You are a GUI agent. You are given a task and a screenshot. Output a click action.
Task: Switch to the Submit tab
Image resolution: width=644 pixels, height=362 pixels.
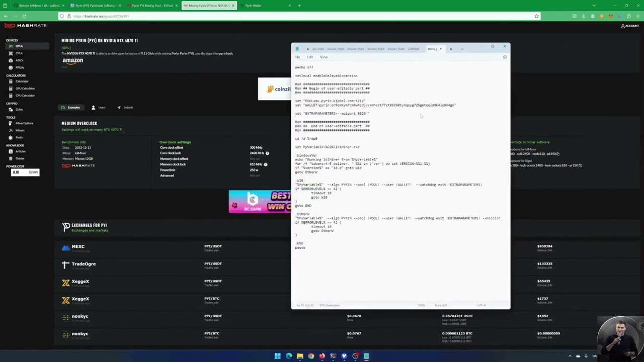pos(125,108)
